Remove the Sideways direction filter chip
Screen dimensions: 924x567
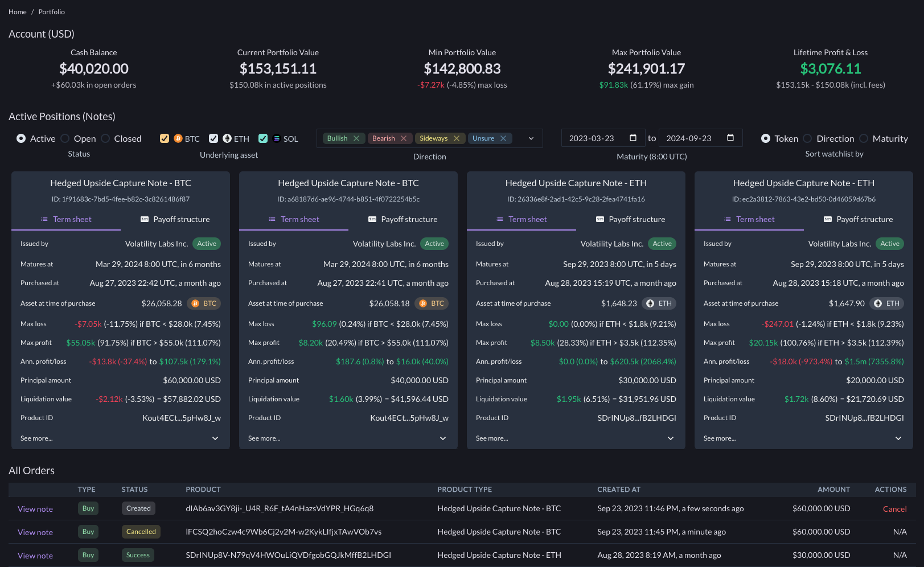coord(457,138)
